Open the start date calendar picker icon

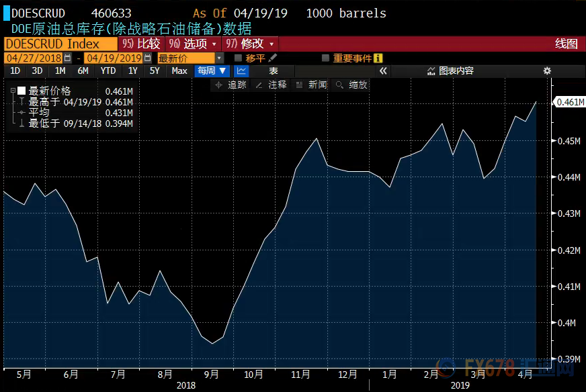click(x=67, y=58)
